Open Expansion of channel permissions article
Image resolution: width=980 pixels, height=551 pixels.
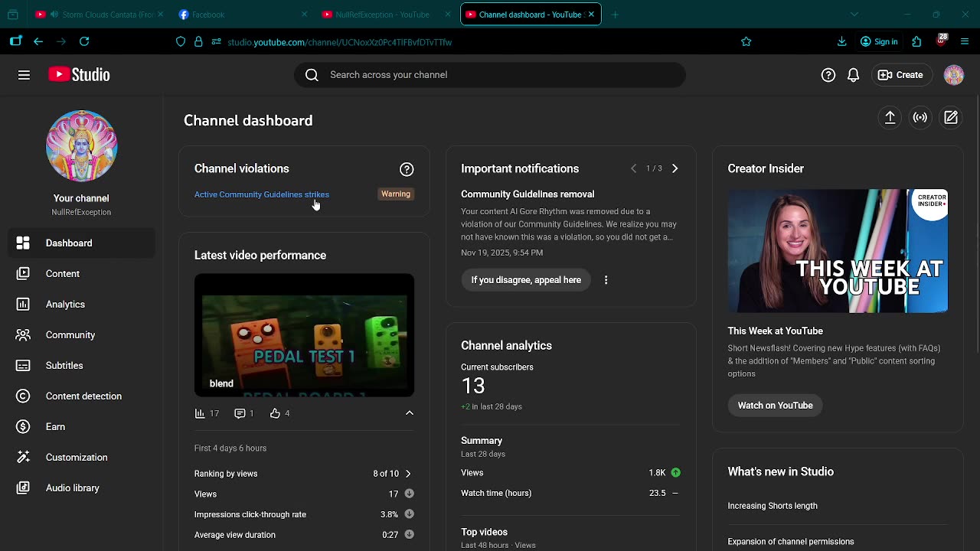pos(791,542)
